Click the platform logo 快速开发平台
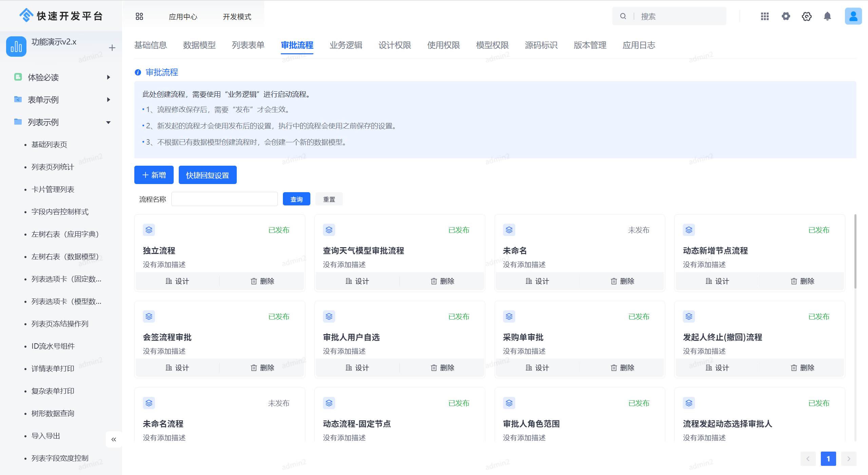 [x=61, y=15]
